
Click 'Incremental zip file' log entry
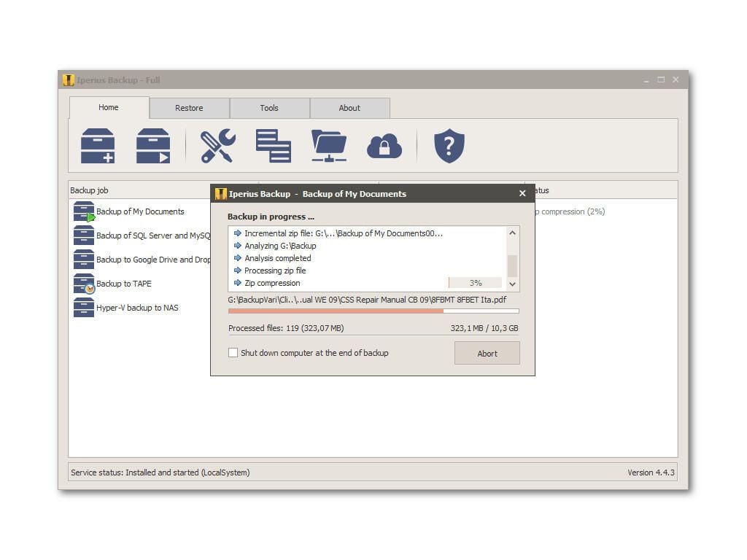point(344,233)
